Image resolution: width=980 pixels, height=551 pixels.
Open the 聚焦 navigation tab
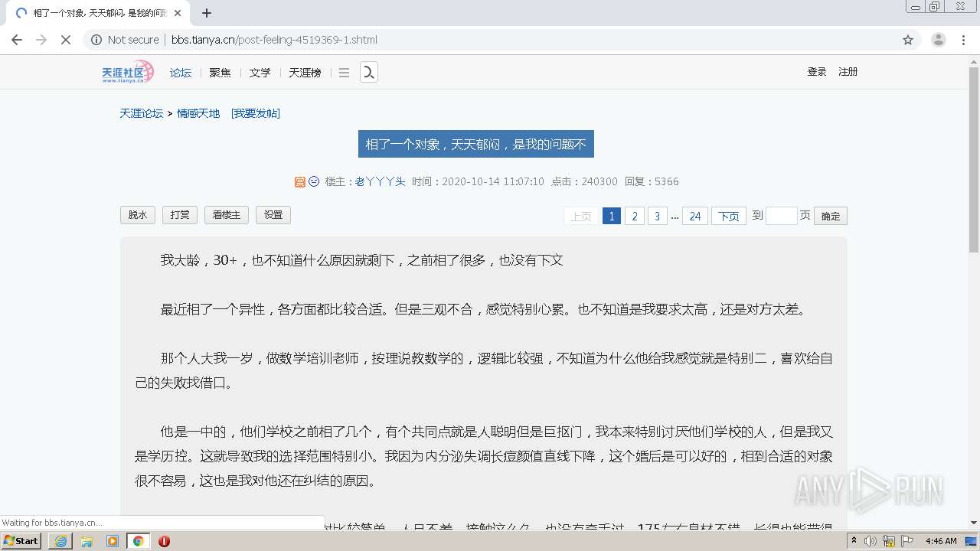click(220, 73)
